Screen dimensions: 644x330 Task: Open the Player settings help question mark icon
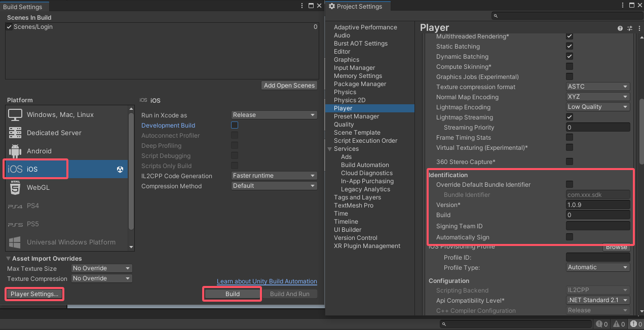click(620, 27)
